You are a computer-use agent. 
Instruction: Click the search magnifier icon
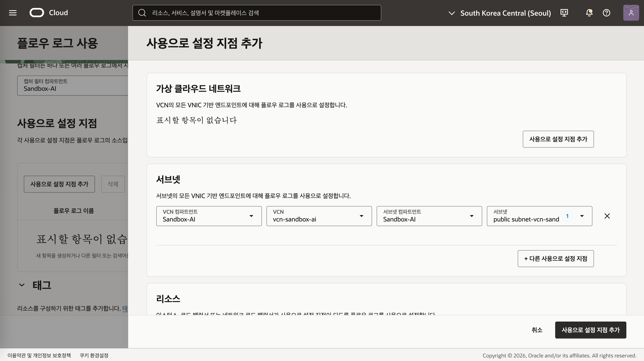click(x=142, y=13)
